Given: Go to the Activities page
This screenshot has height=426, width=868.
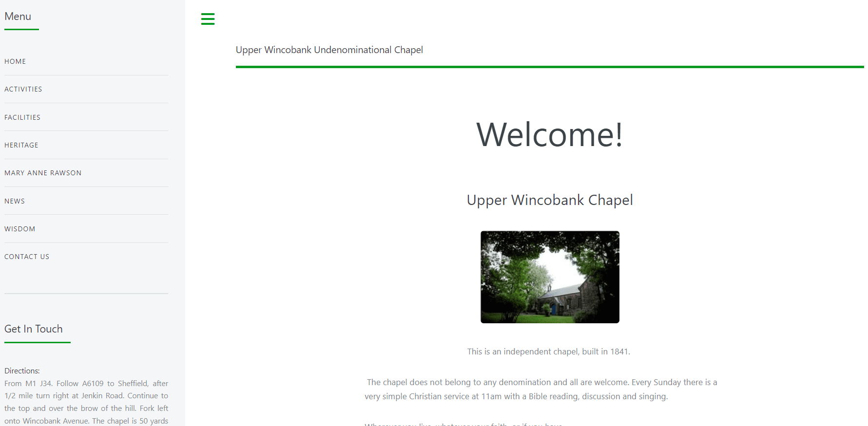Looking at the screenshot, I should tap(23, 89).
